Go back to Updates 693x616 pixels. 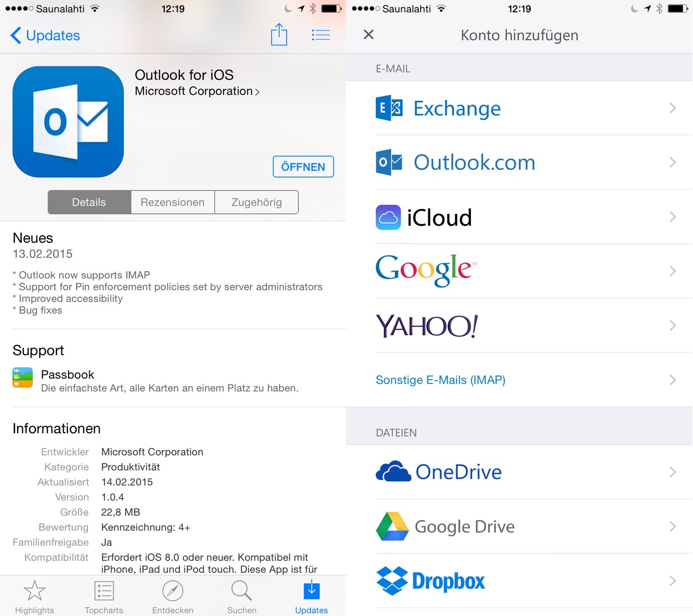point(45,35)
